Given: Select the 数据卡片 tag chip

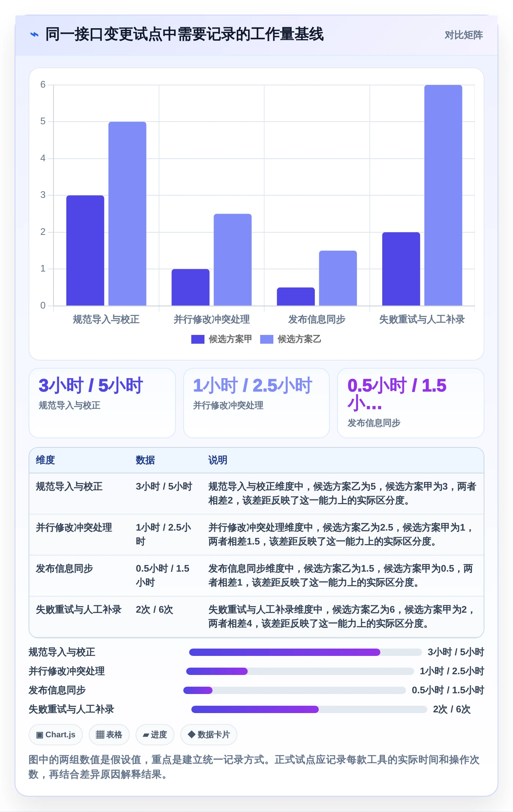Looking at the screenshot, I should coord(209,735).
